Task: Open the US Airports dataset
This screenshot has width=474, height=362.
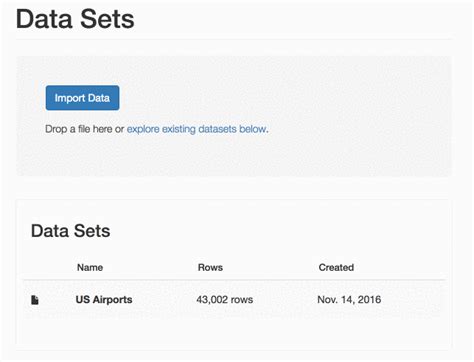Action: click(x=104, y=300)
